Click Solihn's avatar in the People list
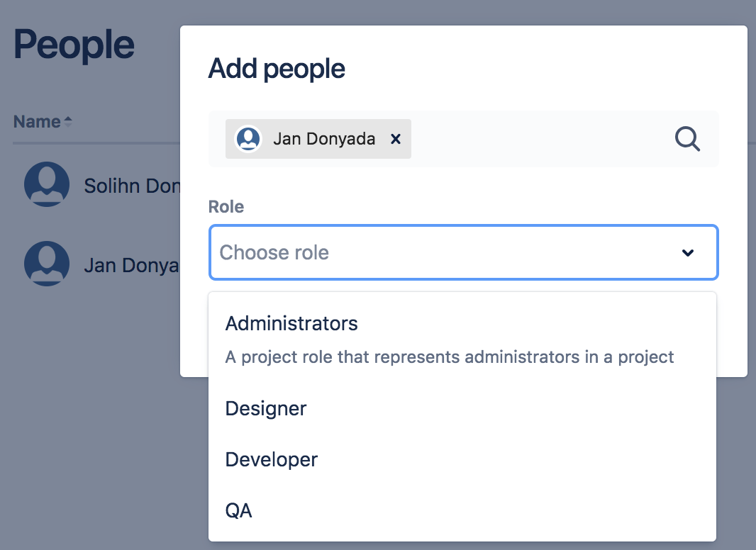The height and width of the screenshot is (550, 756). [46, 184]
